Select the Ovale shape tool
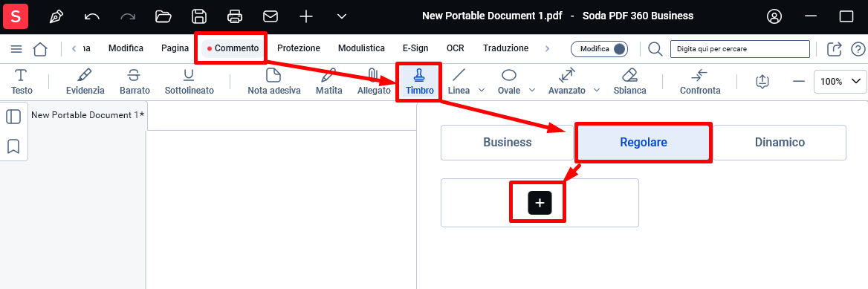868x289 pixels. (x=509, y=82)
